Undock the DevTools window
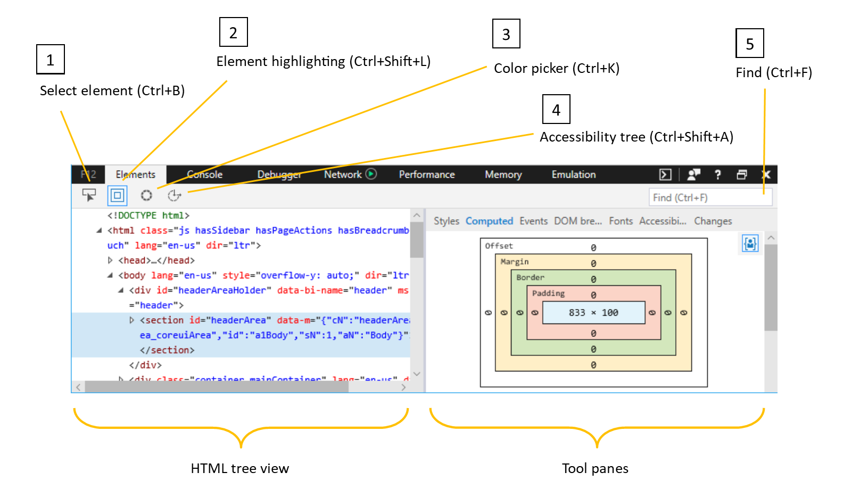Viewport: 868px width, 489px height. [742, 175]
